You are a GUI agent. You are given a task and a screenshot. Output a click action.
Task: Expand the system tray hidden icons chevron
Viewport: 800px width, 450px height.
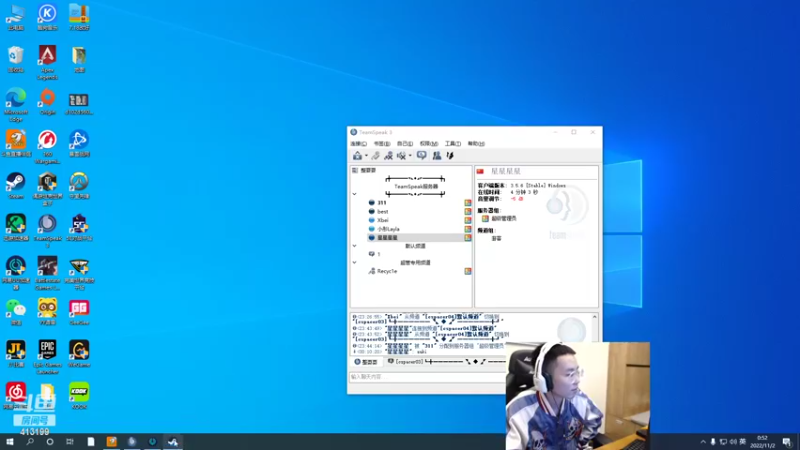tap(703, 442)
